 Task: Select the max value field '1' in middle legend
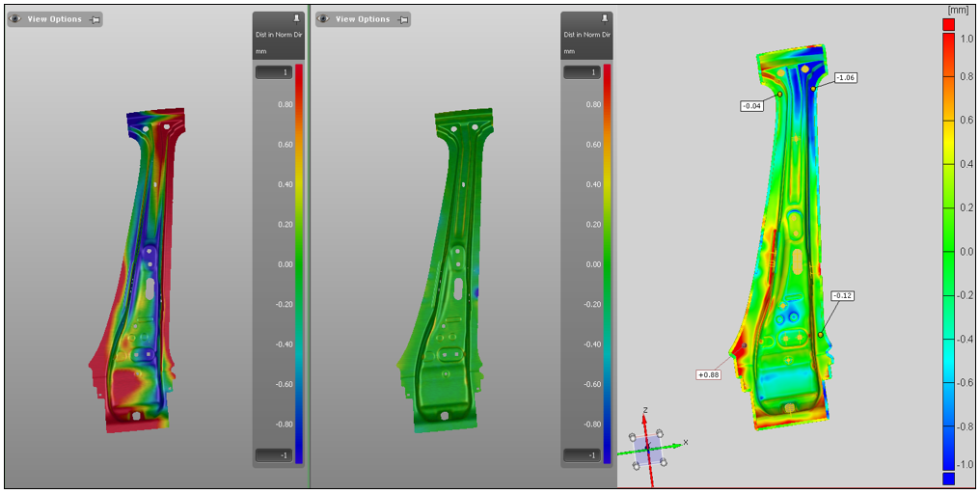pos(582,72)
